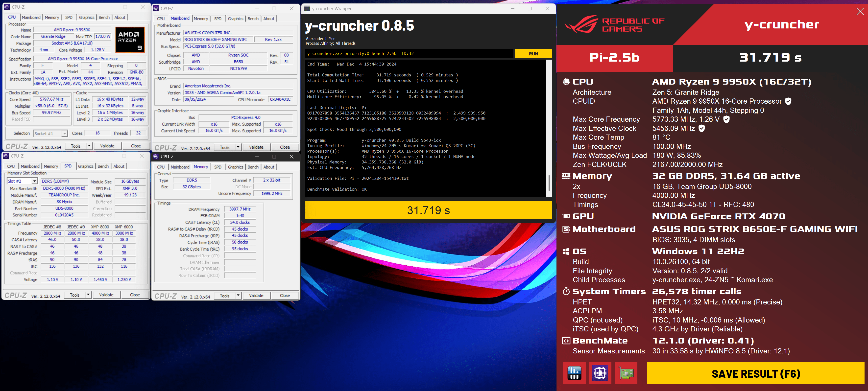Click Validate in CPU-Z Memory window

coord(256,295)
